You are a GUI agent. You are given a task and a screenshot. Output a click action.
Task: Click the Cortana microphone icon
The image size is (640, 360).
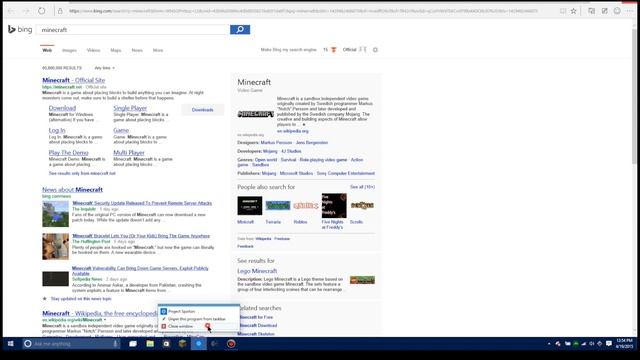pyautogui.click(x=116, y=344)
